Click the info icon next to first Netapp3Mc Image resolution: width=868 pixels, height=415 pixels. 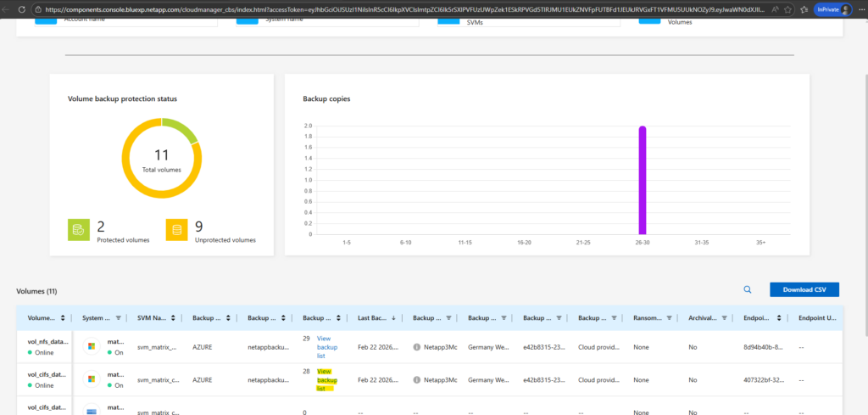tap(417, 347)
